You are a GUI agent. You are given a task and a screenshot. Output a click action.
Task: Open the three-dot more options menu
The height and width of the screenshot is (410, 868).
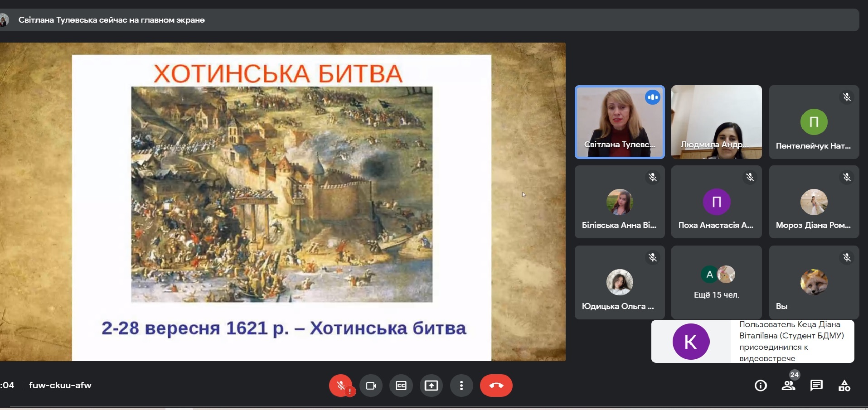(461, 386)
